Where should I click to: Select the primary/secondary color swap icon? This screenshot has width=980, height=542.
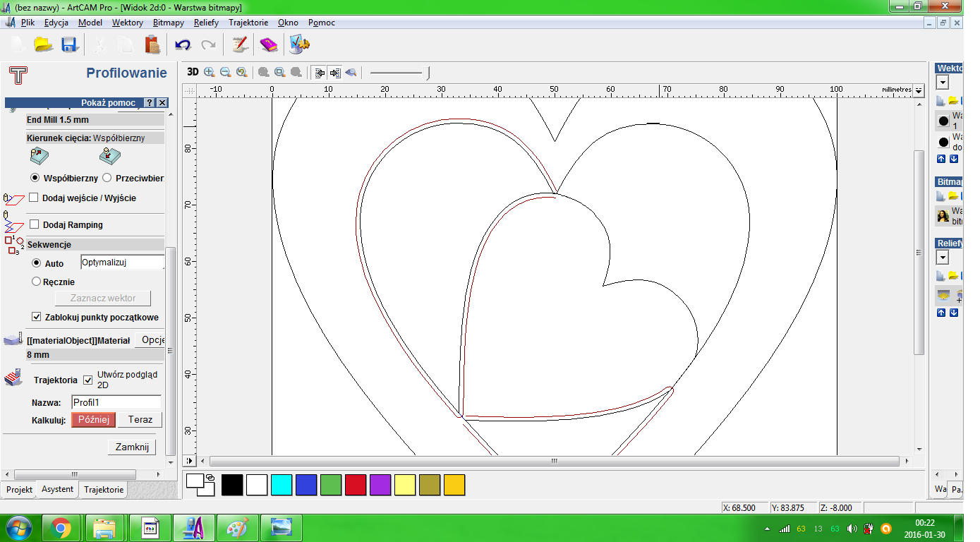click(210, 478)
